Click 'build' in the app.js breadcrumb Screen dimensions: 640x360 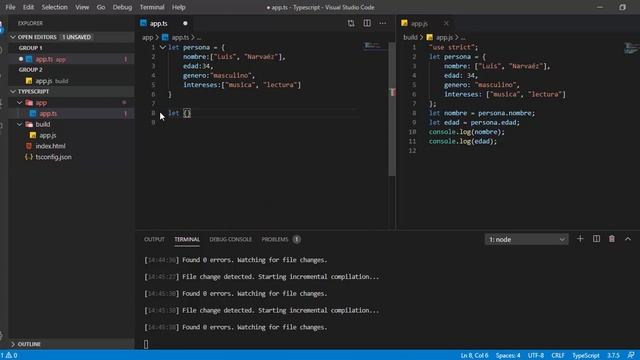click(x=410, y=38)
